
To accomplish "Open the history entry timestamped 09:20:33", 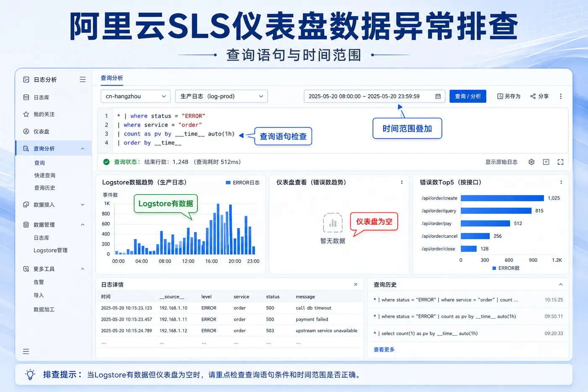I will pos(468,334).
